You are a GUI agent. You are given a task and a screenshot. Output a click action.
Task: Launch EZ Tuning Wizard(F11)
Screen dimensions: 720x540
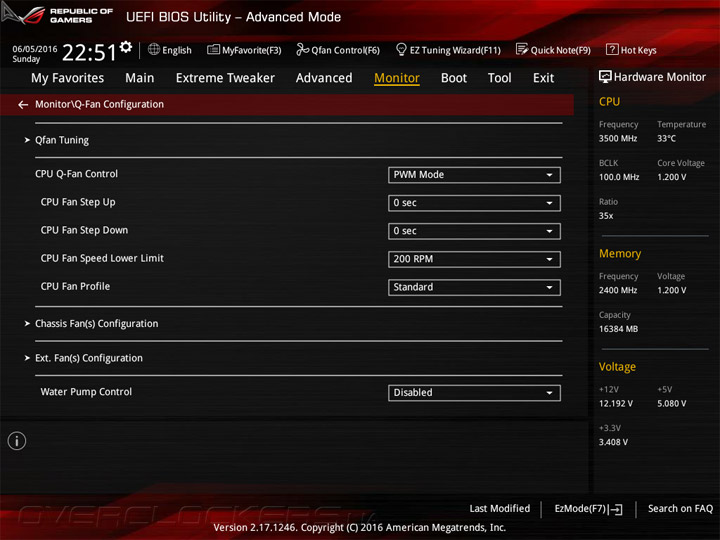pos(448,50)
